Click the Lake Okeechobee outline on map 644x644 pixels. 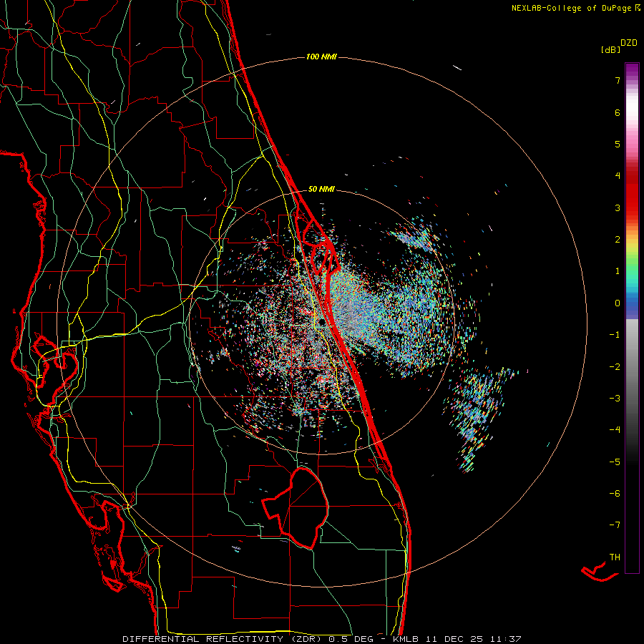coord(296,507)
